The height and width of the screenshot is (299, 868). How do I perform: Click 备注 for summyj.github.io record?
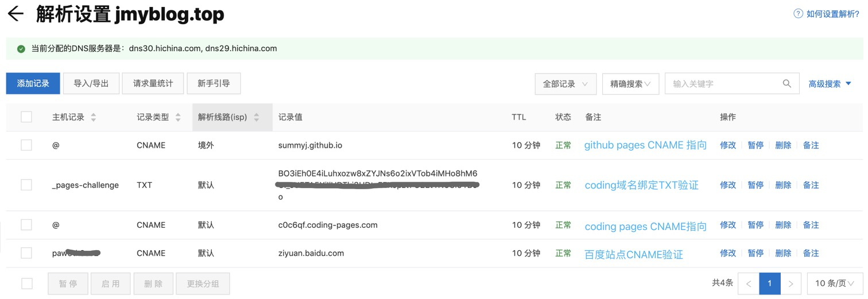811,145
